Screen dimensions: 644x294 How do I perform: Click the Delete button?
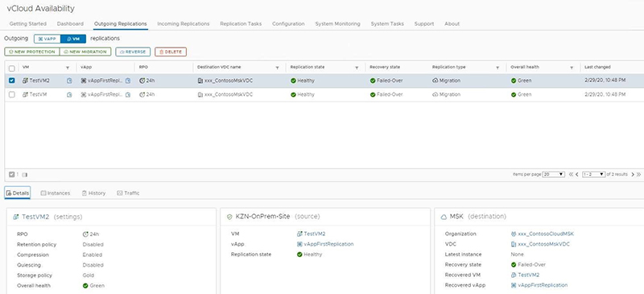click(171, 52)
